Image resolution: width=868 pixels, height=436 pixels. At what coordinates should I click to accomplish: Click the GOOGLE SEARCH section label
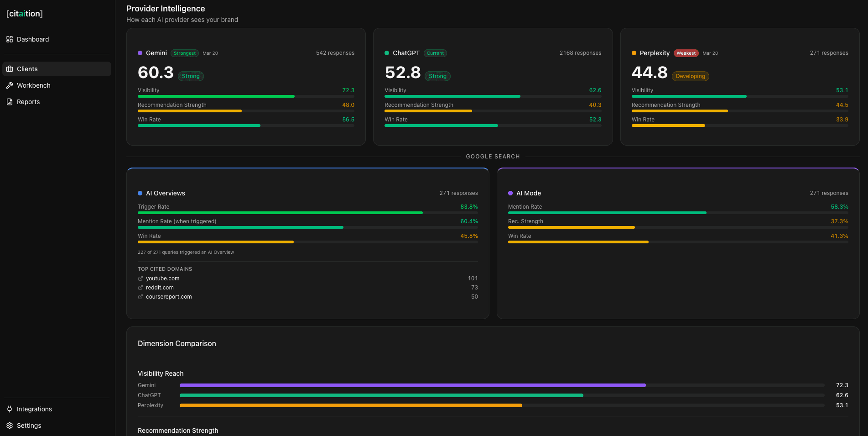click(493, 157)
